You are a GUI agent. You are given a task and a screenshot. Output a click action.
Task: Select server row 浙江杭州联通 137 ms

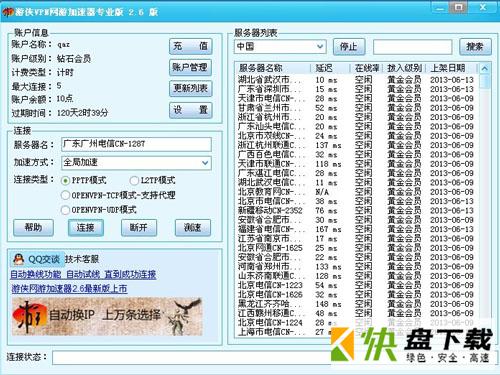356,145
